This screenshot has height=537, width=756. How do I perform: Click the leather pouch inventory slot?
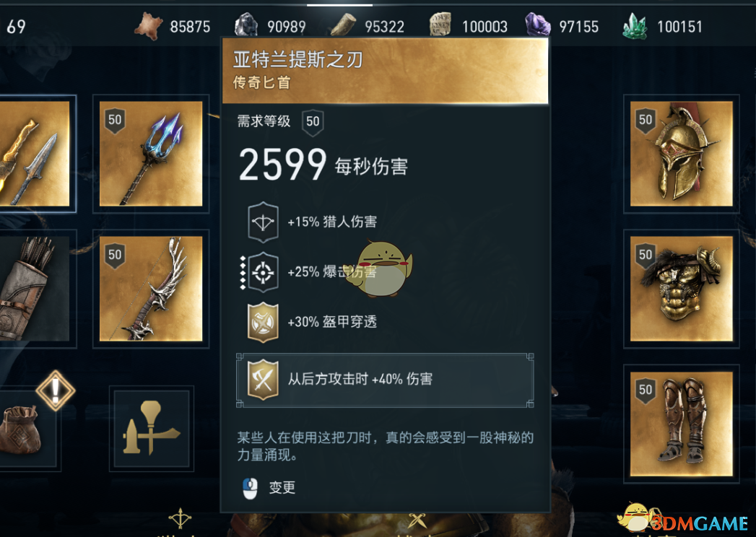(27, 429)
